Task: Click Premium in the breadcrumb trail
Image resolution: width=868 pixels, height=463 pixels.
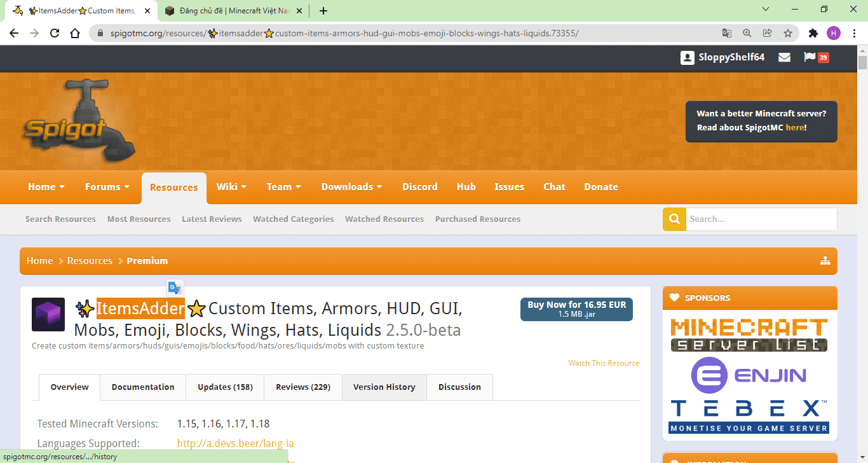Action: click(x=147, y=261)
